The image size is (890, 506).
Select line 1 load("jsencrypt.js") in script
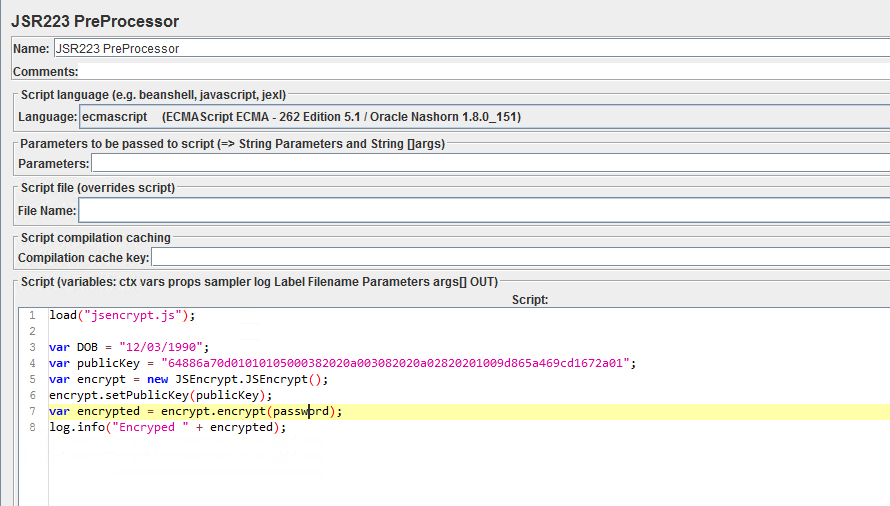122,315
